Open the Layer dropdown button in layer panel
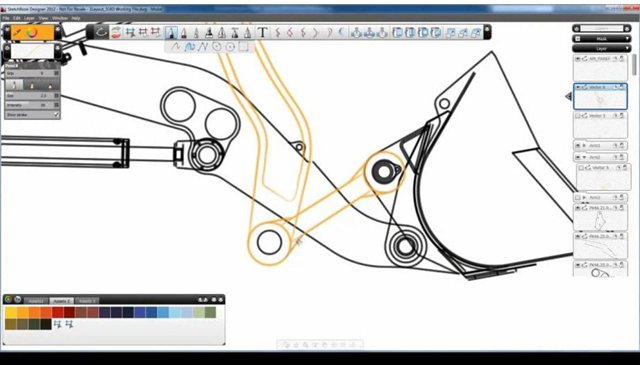 pyautogui.click(x=602, y=48)
